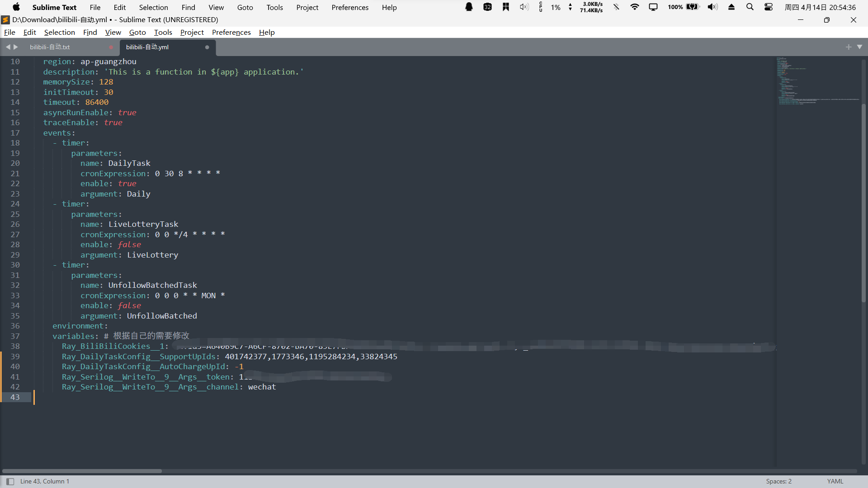Close the bilibili-自动.txt tab via dot
868x488 pixels.
(111, 47)
